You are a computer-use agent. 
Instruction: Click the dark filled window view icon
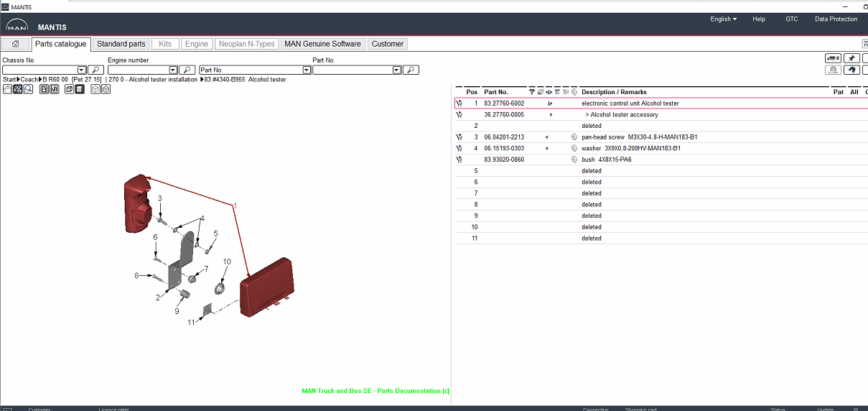pos(80,89)
